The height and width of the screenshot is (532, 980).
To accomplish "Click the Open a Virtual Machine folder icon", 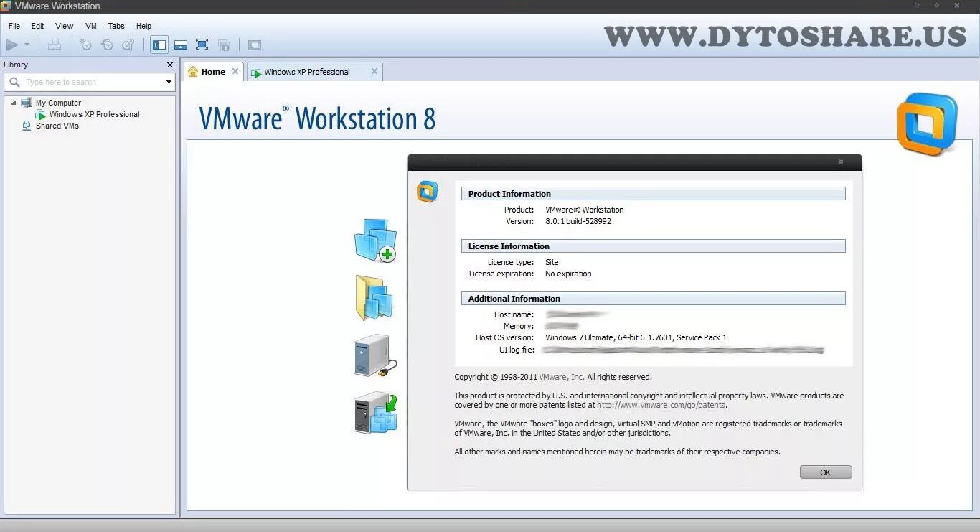I will click(374, 297).
